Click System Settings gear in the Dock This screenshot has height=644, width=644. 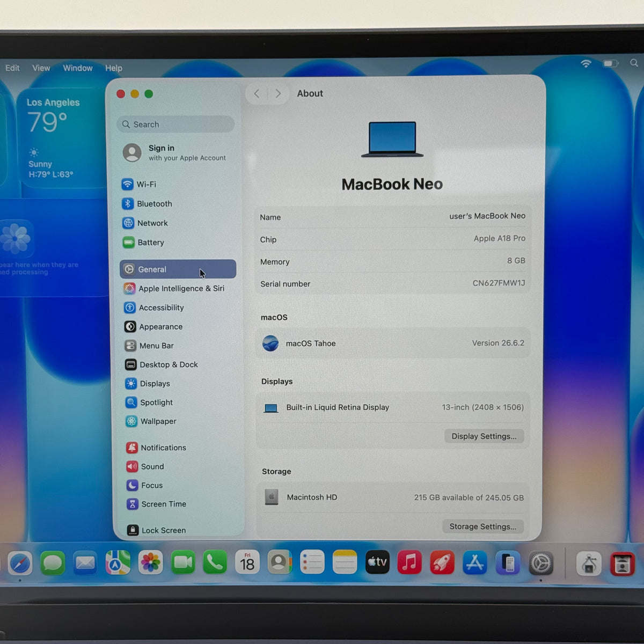[x=541, y=563]
